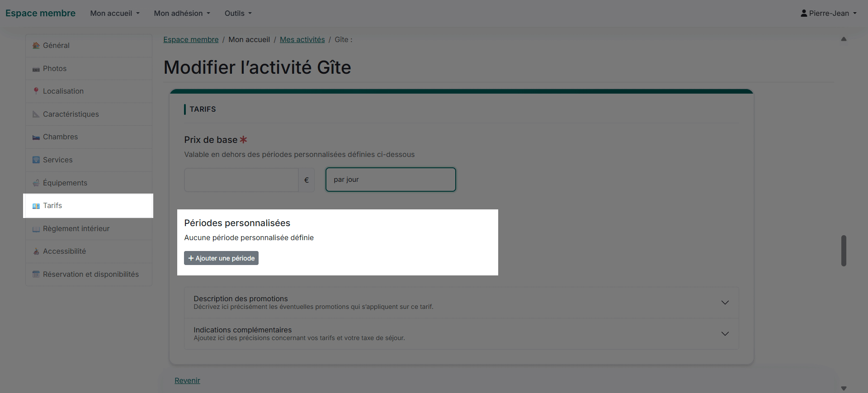Click the page vertical scrollbar thumb
Image resolution: width=868 pixels, height=393 pixels.
coord(844,251)
